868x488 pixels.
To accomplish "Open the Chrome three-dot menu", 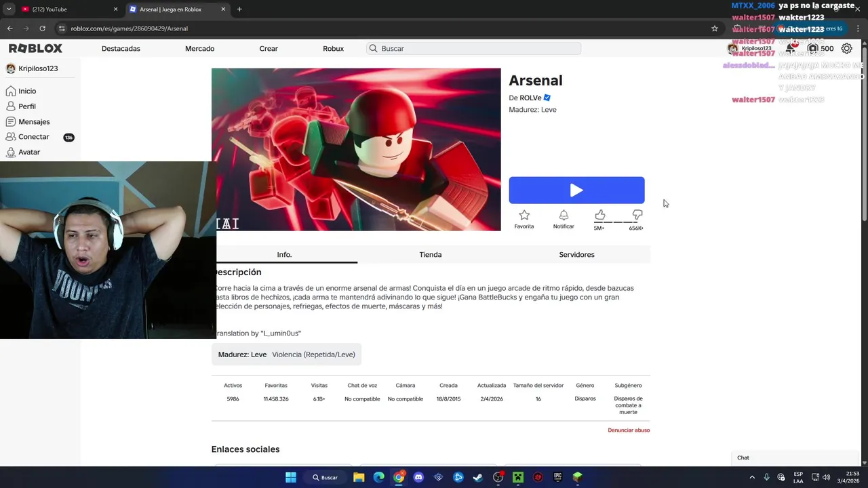I will tap(858, 28).
